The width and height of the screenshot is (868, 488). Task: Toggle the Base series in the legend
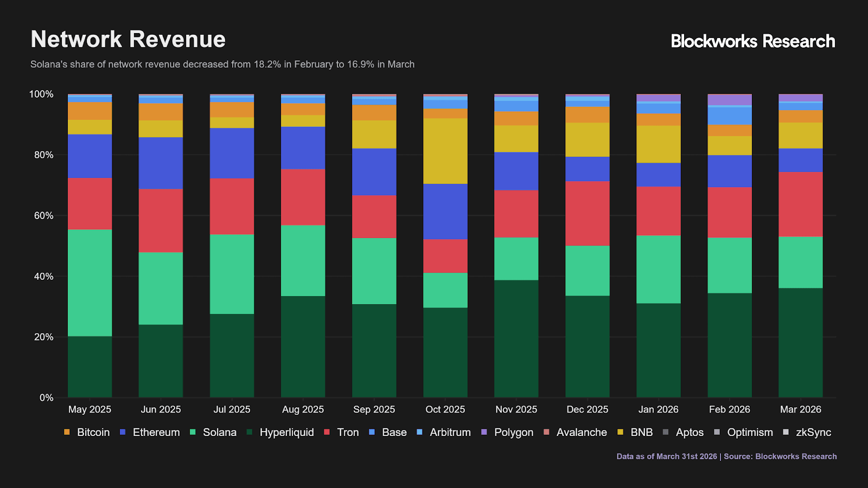pyautogui.click(x=373, y=432)
